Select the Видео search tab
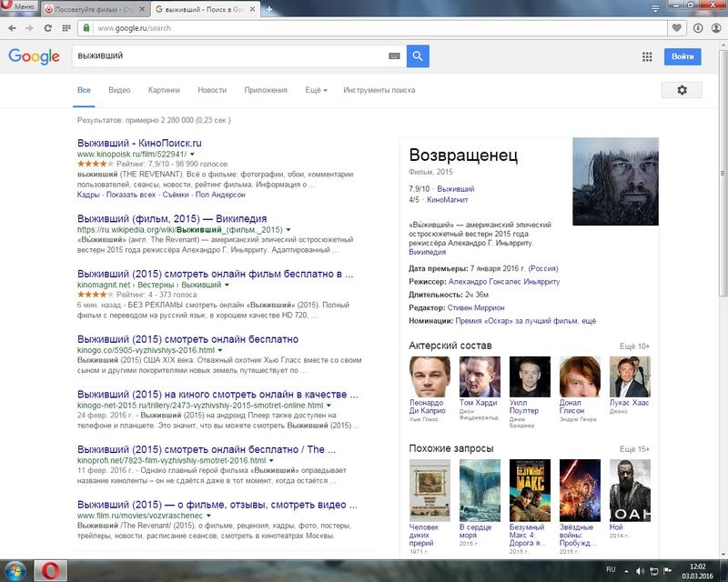 (119, 90)
